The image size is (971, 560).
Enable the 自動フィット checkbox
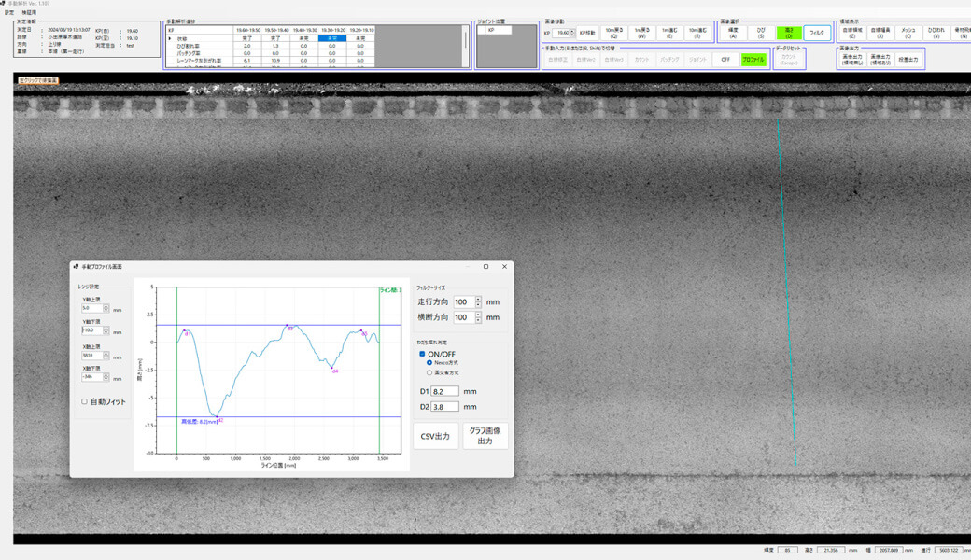[x=85, y=401]
